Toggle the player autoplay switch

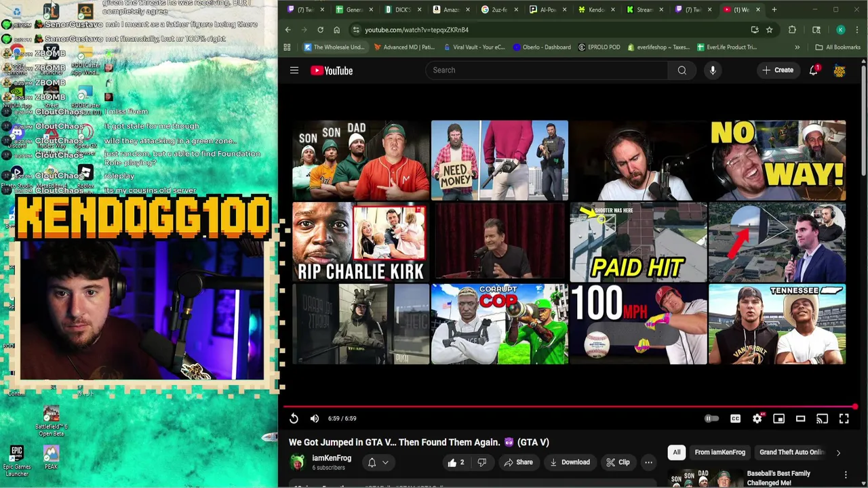(711, 418)
